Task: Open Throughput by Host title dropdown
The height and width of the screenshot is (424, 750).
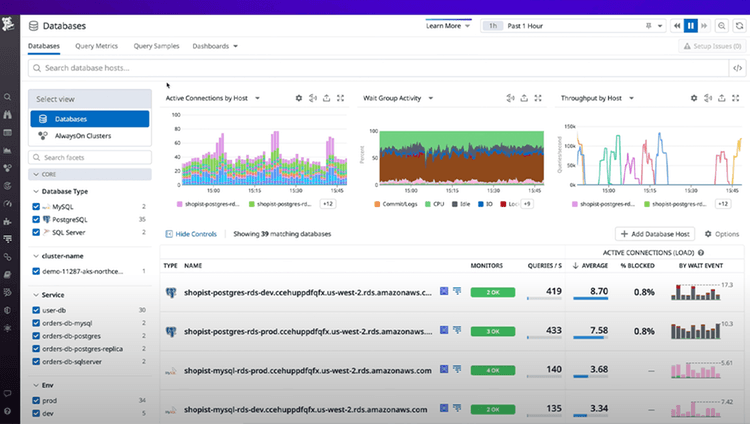Action: (631, 98)
